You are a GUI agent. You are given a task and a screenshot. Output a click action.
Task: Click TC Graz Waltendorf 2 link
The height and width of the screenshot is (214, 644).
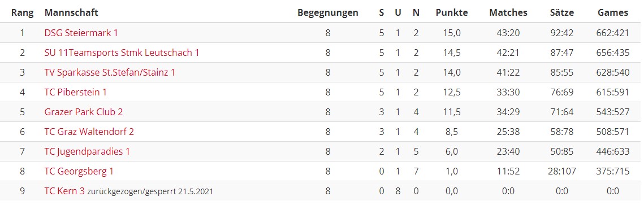pyautogui.click(x=89, y=132)
